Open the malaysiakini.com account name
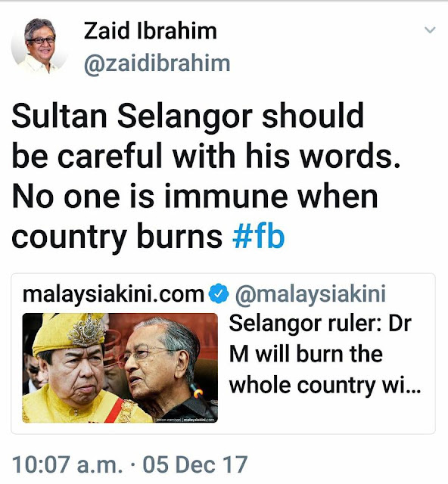This screenshot has height=484, width=448. (x=114, y=294)
